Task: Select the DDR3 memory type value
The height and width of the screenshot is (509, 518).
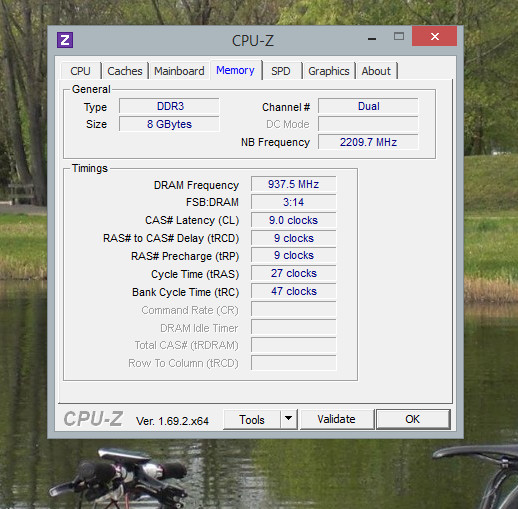Action: 169,106
